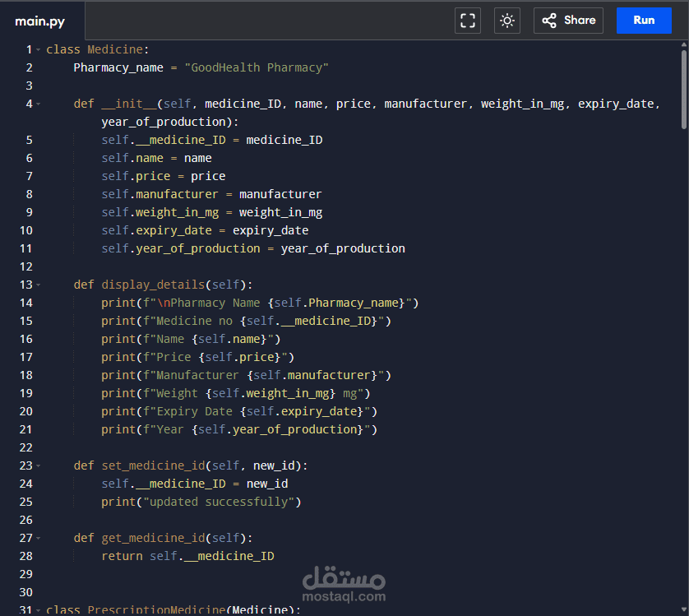Place cursor at the "updated successfully" print line
The width and height of the screenshot is (689, 616).
201,503
